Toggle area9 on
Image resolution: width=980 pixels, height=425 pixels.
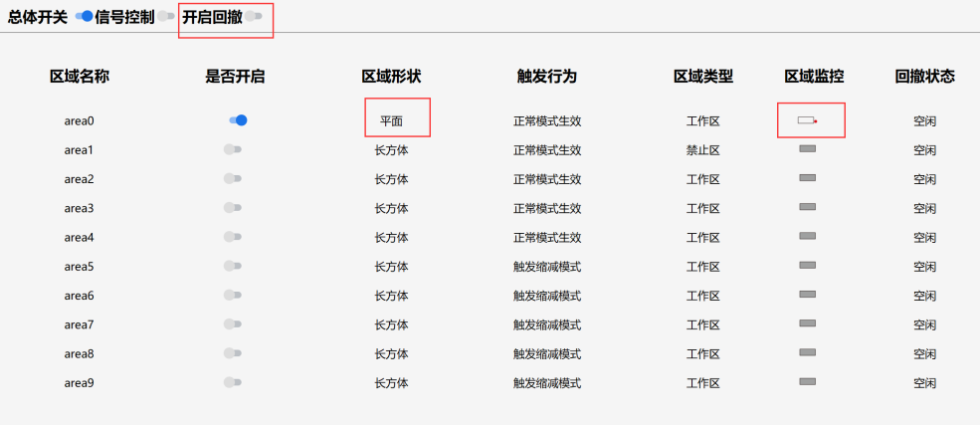coord(233,382)
